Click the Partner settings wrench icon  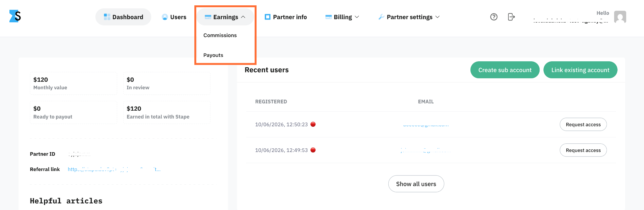pos(381,17)
